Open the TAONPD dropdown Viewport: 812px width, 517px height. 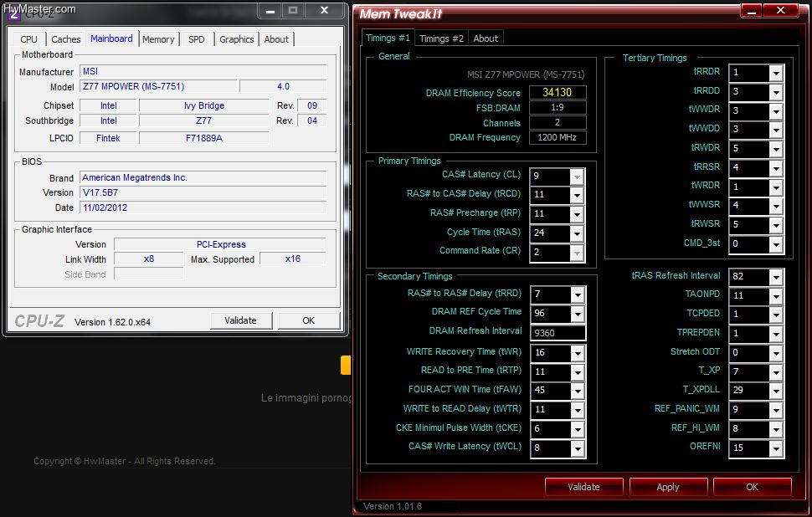tap(776, 296)
